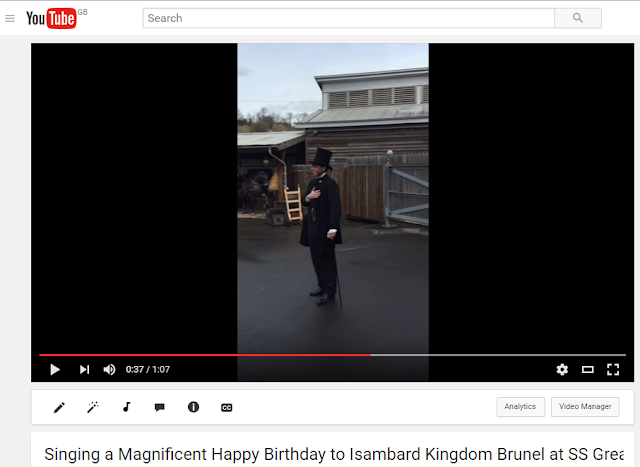Open the Cards info icon
The width and height of the screenshot is (640, 467).
193,407
